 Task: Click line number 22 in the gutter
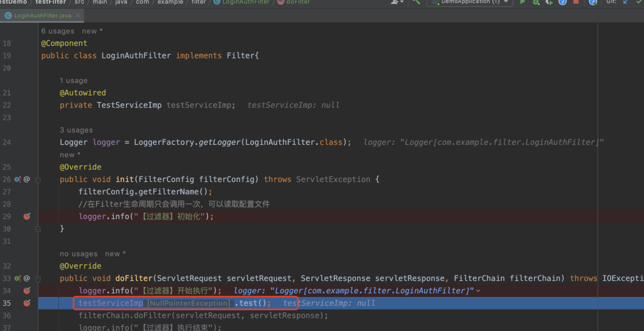(7, 105)
